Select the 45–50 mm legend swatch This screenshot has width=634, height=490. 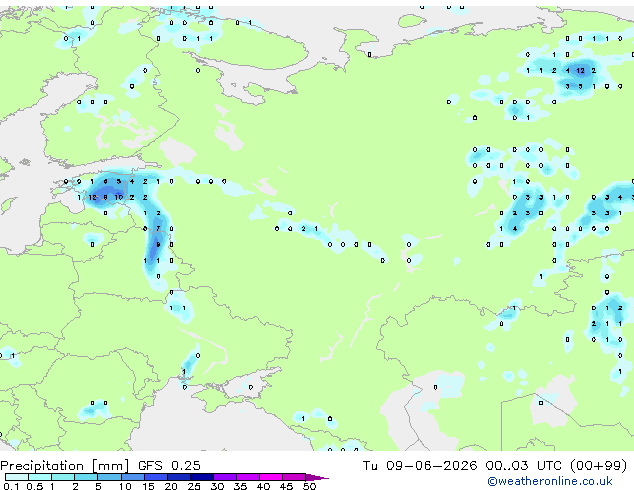coord(294,477)
